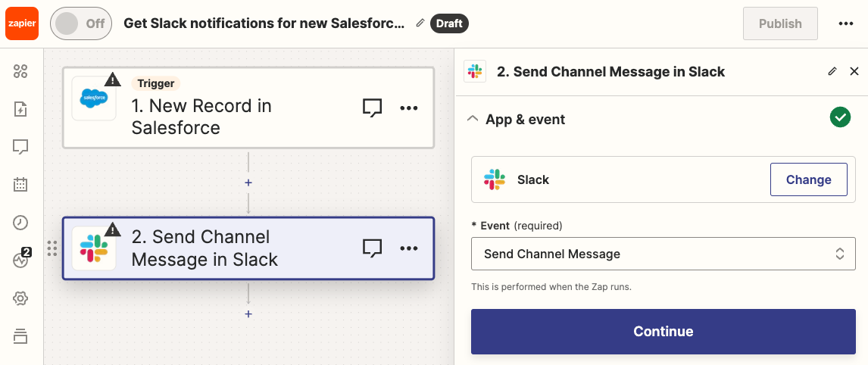Open the settings gear in sidebar
868x365 pixels.
(20, 298)
